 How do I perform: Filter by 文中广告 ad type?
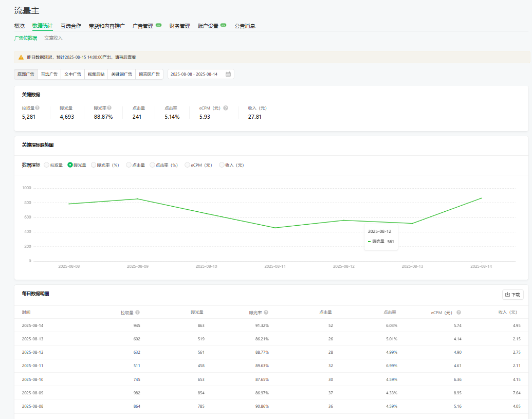point(72,75)
